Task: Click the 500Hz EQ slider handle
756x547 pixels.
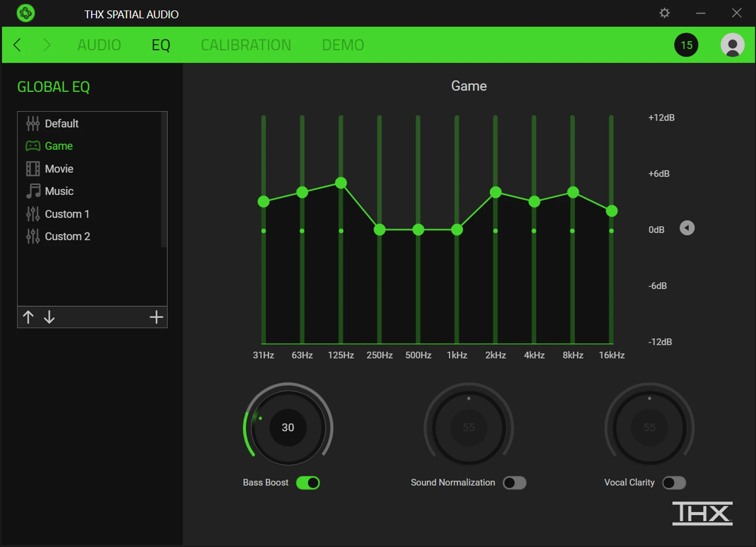Action: click(418, 230)
